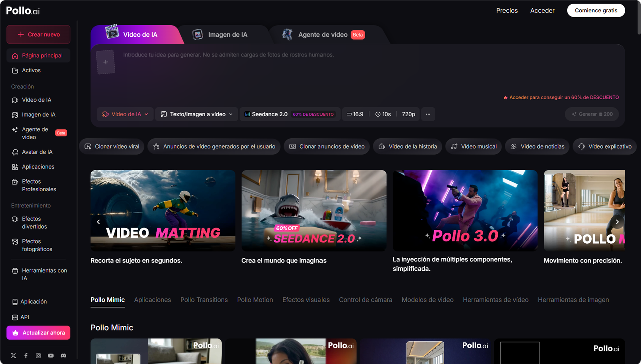Image resolution: width=641 pixels, height=364 pixels.
Task: Click the Facebook icon in sidebar footer
Action: tap(26, 355)
